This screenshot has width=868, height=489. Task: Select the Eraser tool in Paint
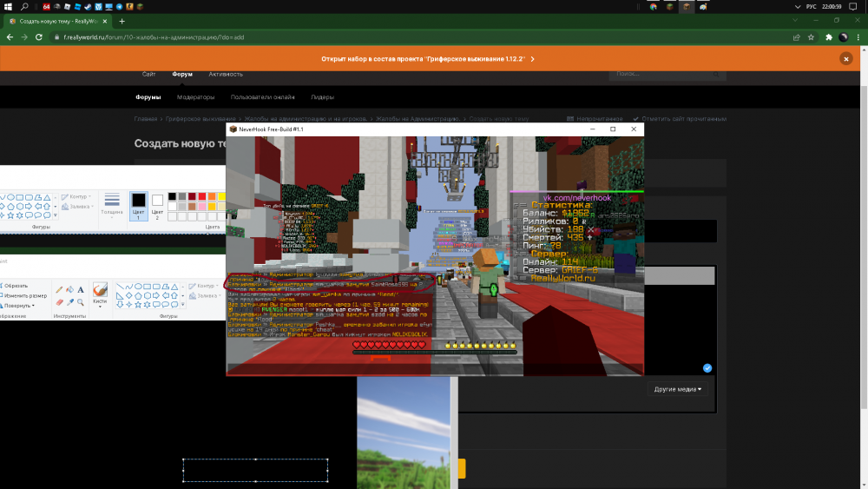(59, 301)
